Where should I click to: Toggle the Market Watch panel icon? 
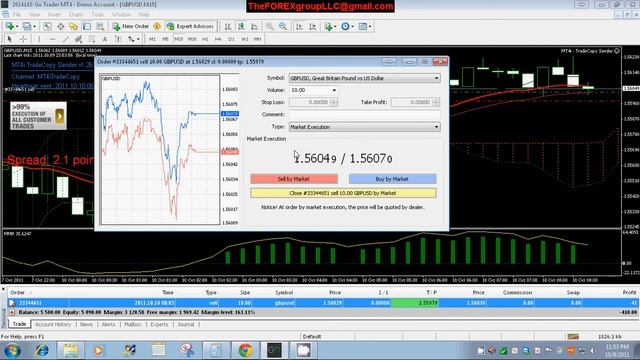(47, 27)
